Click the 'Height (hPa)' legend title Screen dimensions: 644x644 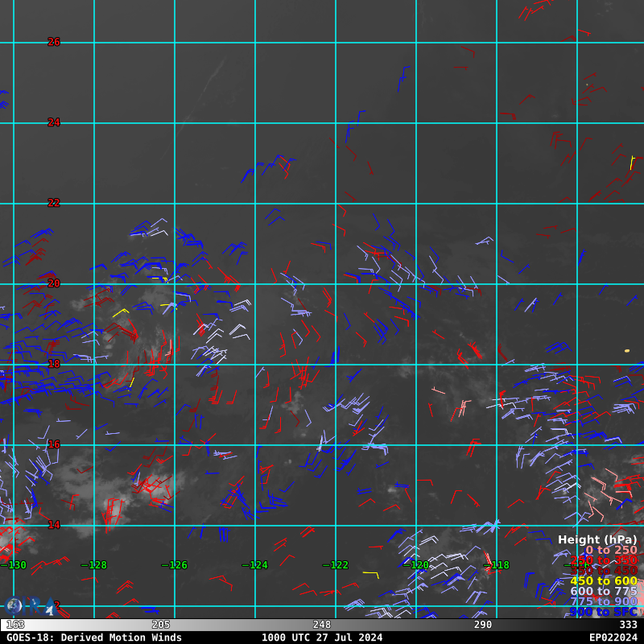597,539
